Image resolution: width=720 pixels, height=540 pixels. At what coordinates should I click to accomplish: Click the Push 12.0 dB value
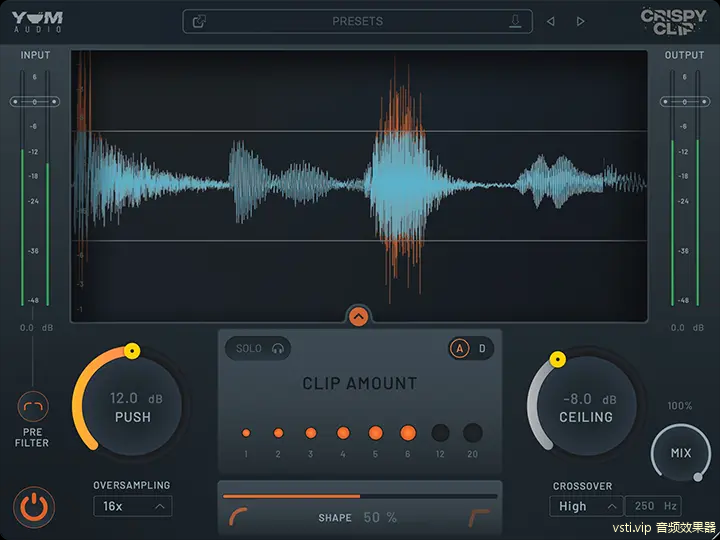pos(136,398)
